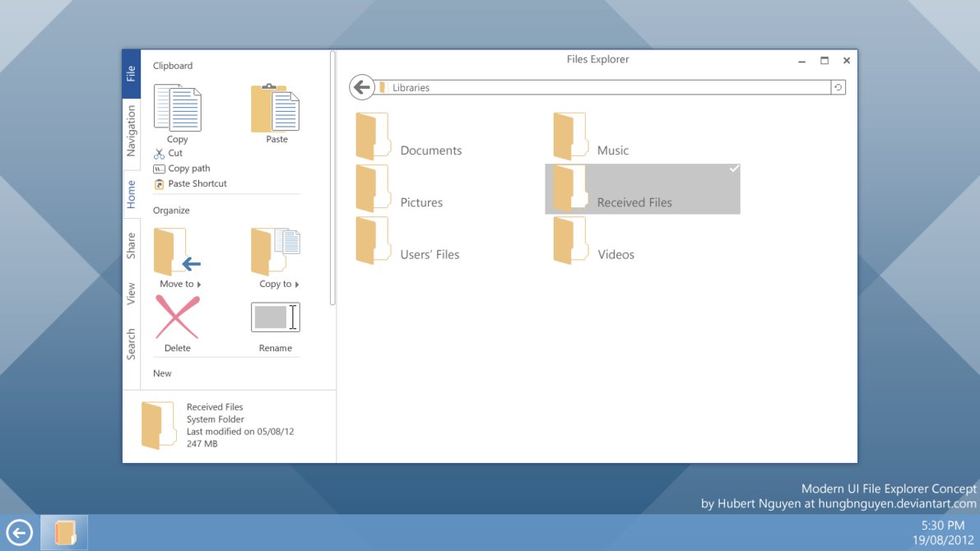Image resolution: width=980 pixels, height=551 pixels.
Task: Refresh the Libraries location
Action: [838, 87]
